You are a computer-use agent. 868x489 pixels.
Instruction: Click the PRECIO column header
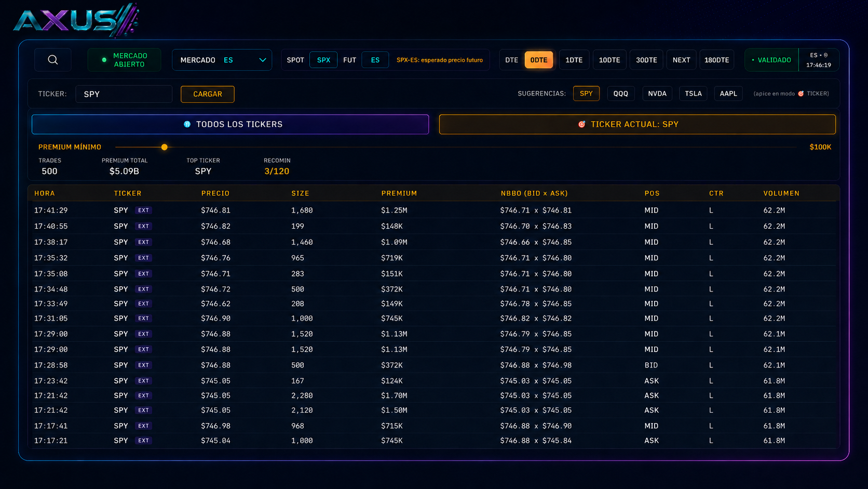215,193
